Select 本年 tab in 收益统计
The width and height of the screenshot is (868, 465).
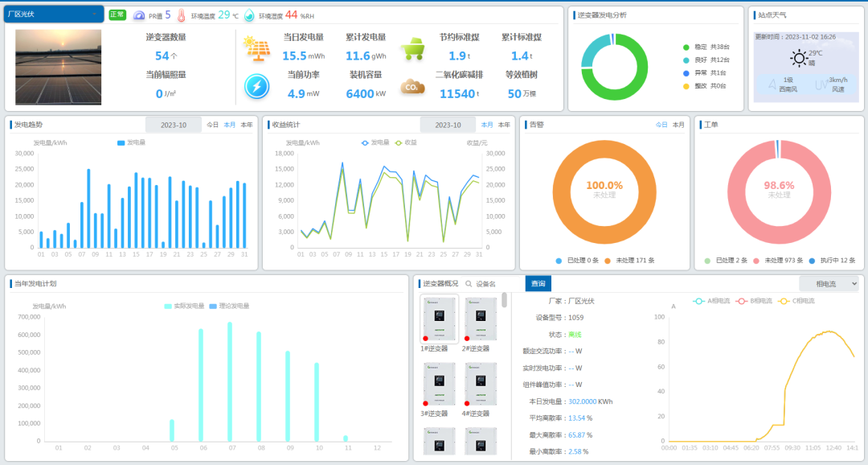tap(504, 126)
